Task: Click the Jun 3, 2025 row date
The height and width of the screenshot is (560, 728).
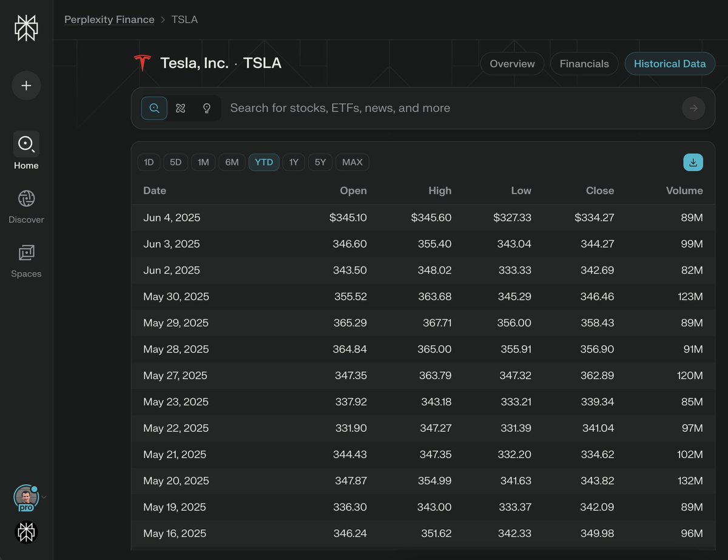Action: click(172, 244)
